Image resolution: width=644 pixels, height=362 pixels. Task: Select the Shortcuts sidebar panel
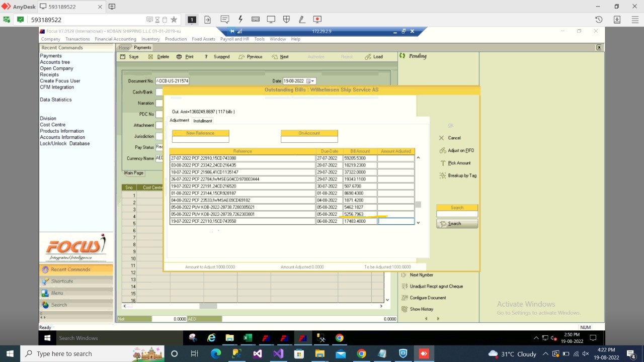62,281
